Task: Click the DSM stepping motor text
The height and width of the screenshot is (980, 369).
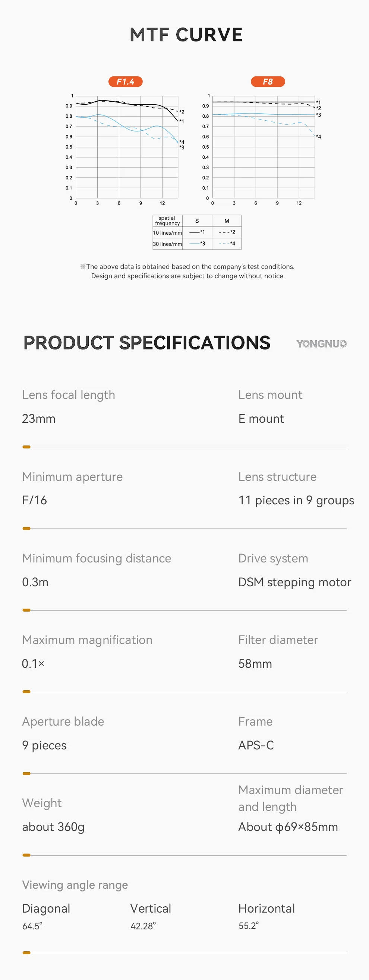Action: pyautogui.click(x=295, y=582)
